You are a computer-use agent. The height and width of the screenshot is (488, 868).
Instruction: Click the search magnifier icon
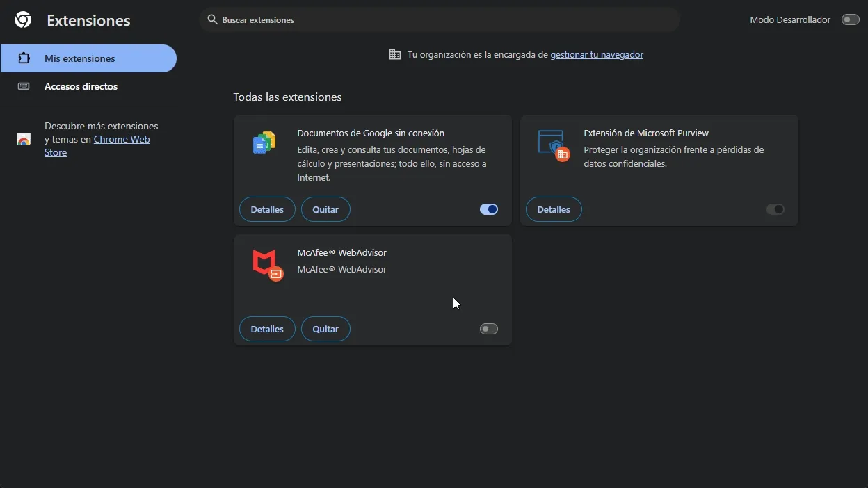pos(212,19)
